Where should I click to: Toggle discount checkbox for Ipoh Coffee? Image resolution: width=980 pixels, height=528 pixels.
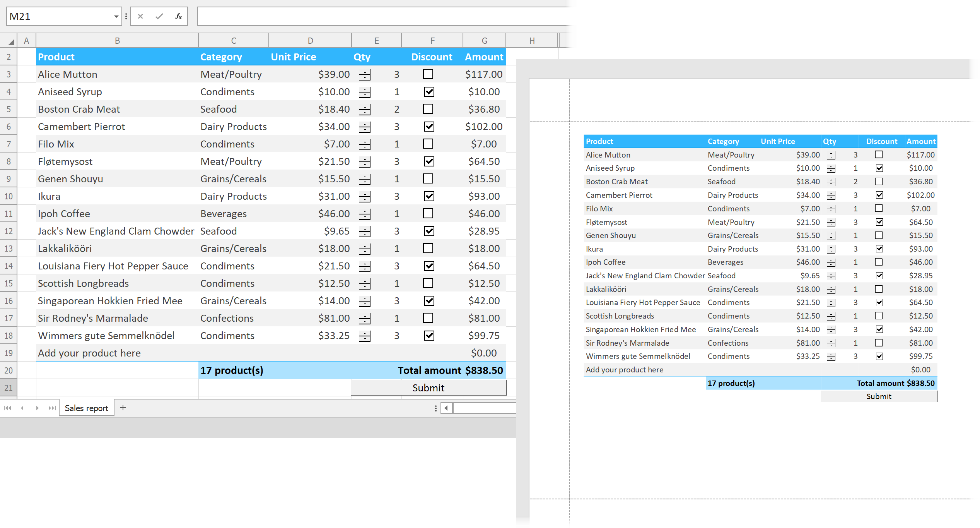[428, 213]
